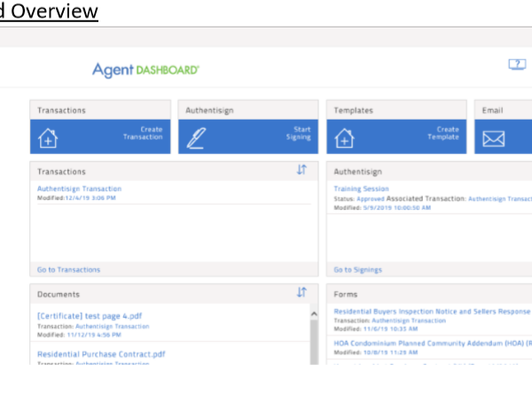
Task: Click the modified date 11/6/19 10:35 AM
Action: 390,329
